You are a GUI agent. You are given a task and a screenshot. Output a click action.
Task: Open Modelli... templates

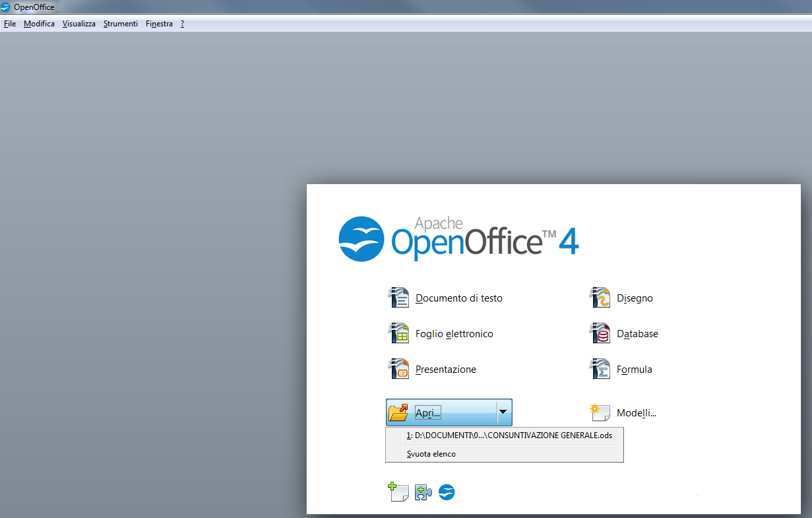click(637, 413)
